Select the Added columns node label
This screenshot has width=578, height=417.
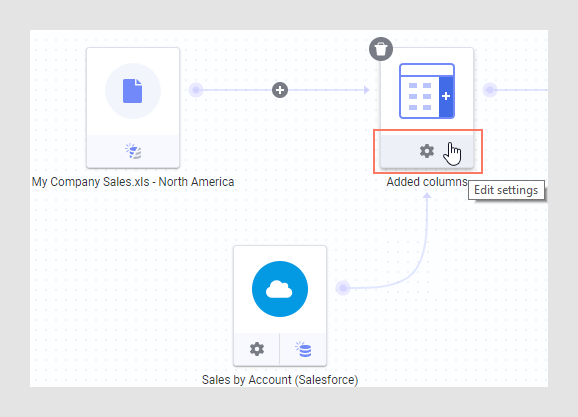click(427, 182)
